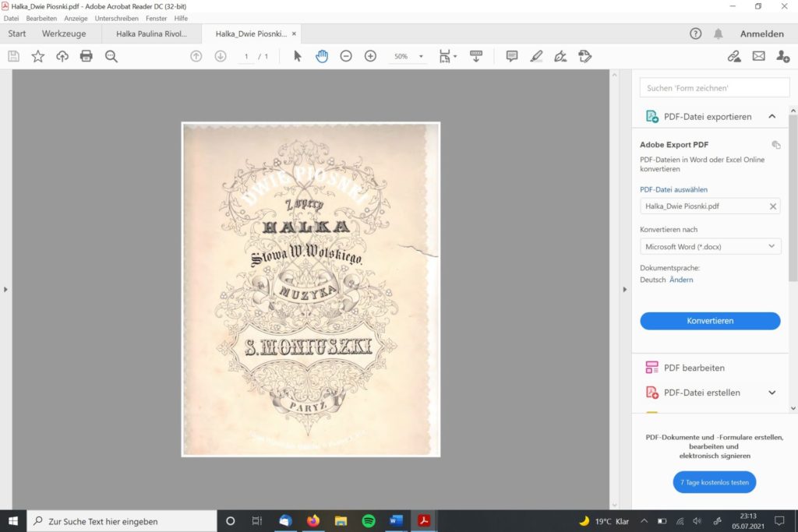Select the Highlight text pen tool
Image resolution: width=798 pixels, height=532 pixels.
(536, 56)
